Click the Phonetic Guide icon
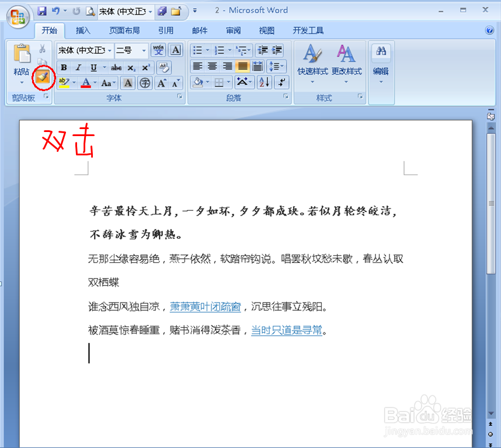The height and width of the screenshot is (448, 501). (158, 50)
